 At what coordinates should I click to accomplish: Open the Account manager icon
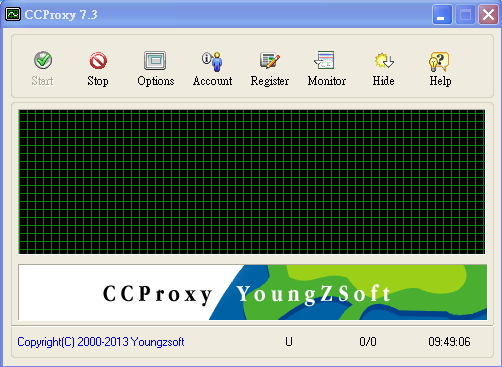(x=212, y=61)
